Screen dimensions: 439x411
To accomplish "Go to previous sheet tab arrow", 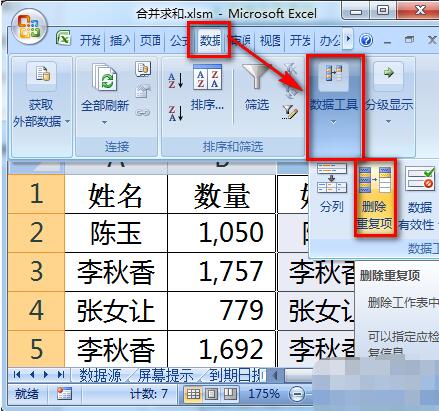I will [32, 375].
